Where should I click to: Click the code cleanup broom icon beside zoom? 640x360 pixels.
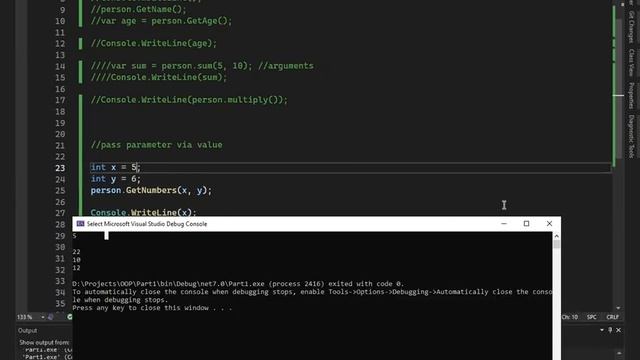pyautogui.click(x=51, y=317)
